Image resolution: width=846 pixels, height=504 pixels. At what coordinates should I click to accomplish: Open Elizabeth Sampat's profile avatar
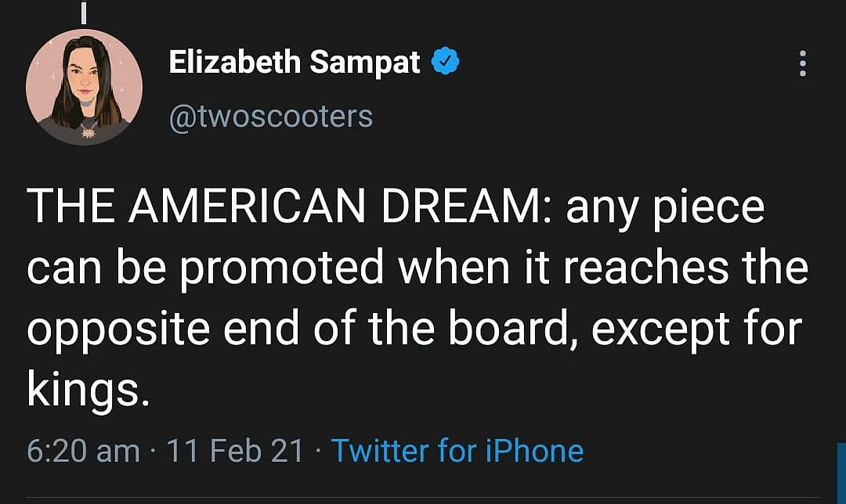(x=84, y=87)
